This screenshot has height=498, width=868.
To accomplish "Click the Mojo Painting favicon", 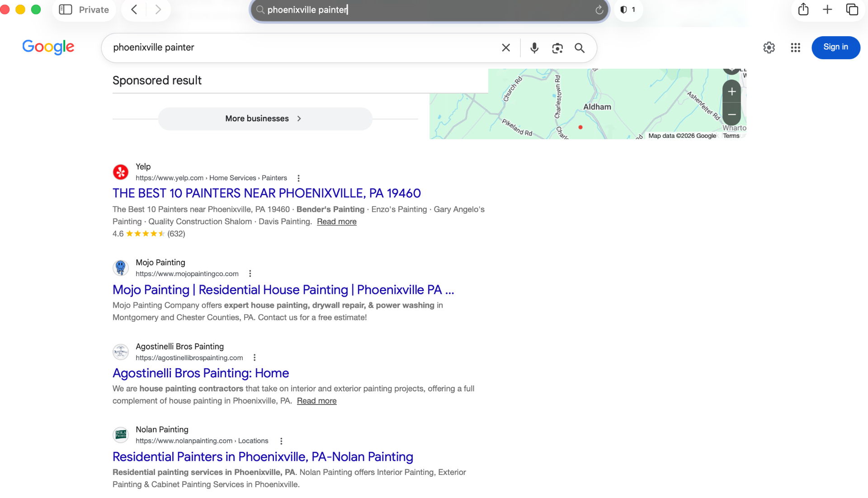I will (x=121, y=268).
